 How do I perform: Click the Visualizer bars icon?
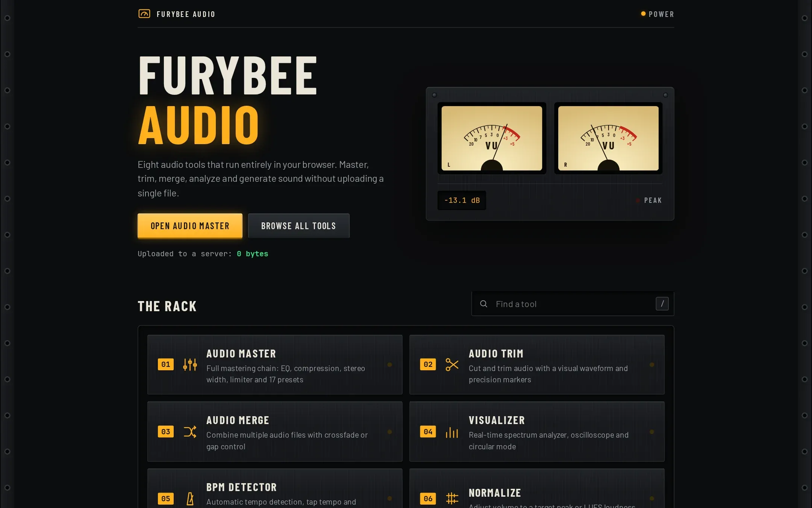point(452,432)
